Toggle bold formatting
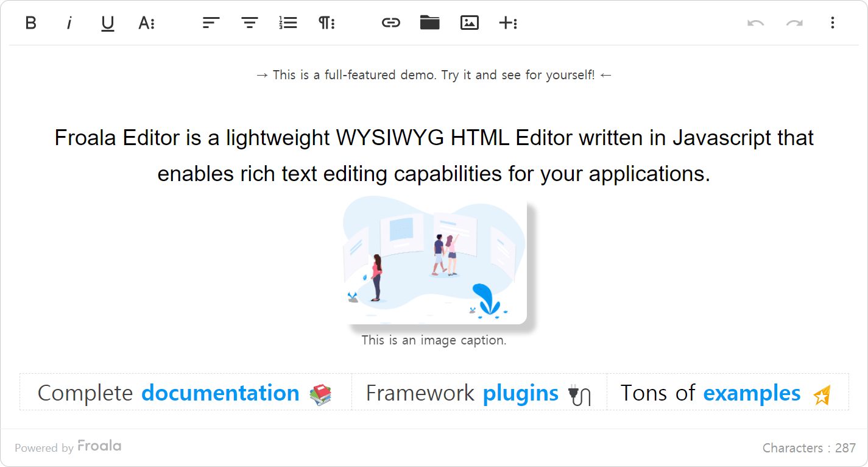 pyautogui.click(x=30, y=23)
